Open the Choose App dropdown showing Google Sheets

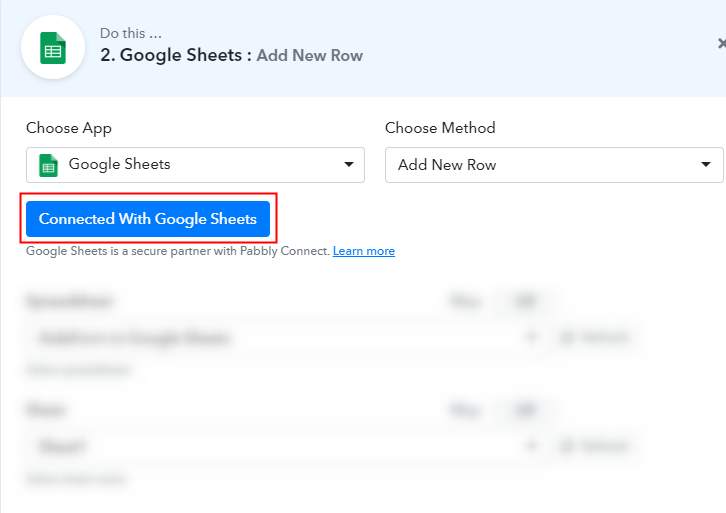coord(195,165)
